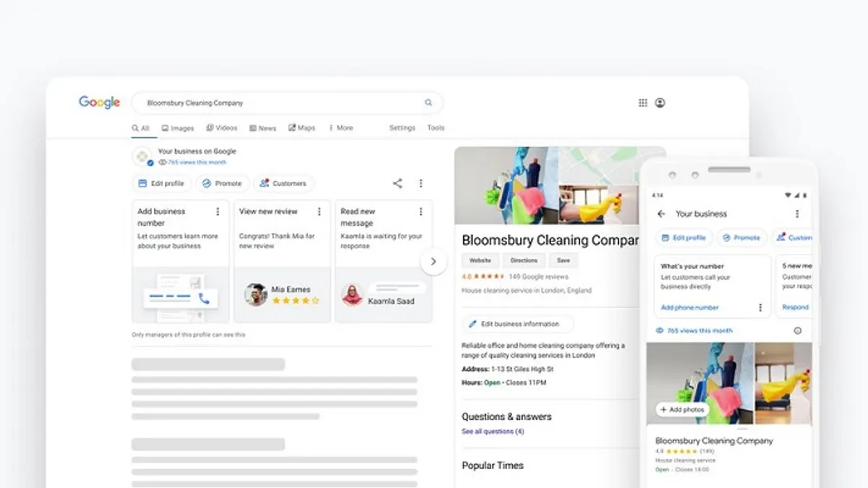Tap the Bloomsbury Cleaning Company title on phone

pyautogui.click(x=714, y=441)
